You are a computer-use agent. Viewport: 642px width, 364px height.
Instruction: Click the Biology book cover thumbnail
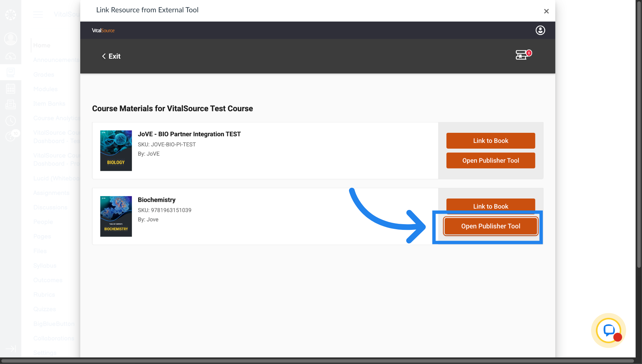[x=116, y=151]
